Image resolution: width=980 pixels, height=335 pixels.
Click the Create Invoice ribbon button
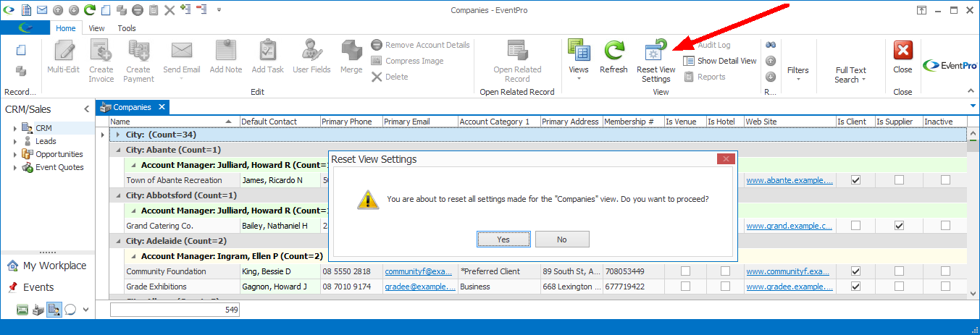point(101,61)
